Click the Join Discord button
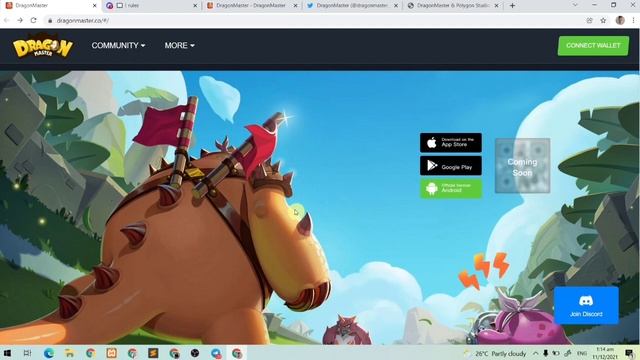Image resolution: width=640 pixels, height=360 pixels. [586, 306]
